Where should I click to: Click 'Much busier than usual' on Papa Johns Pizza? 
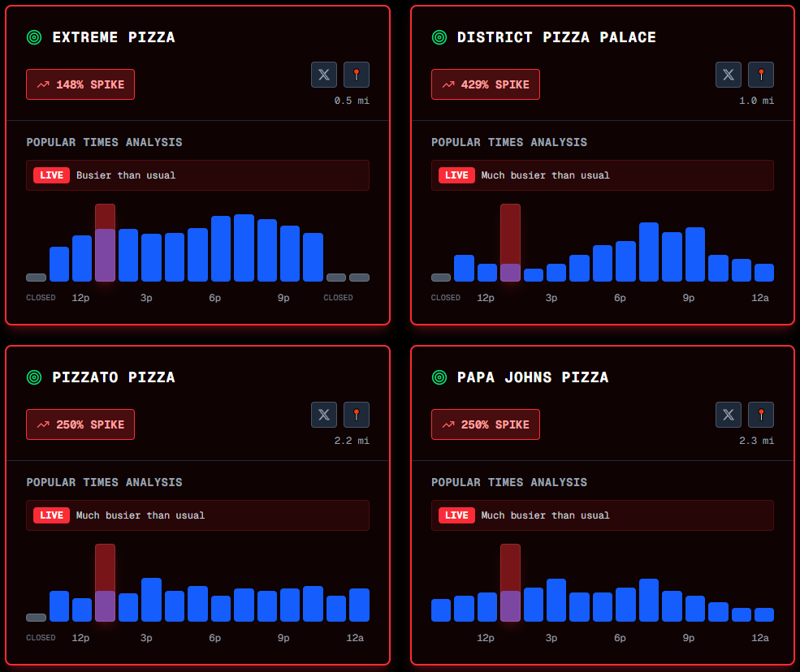[x=546, y=515]
